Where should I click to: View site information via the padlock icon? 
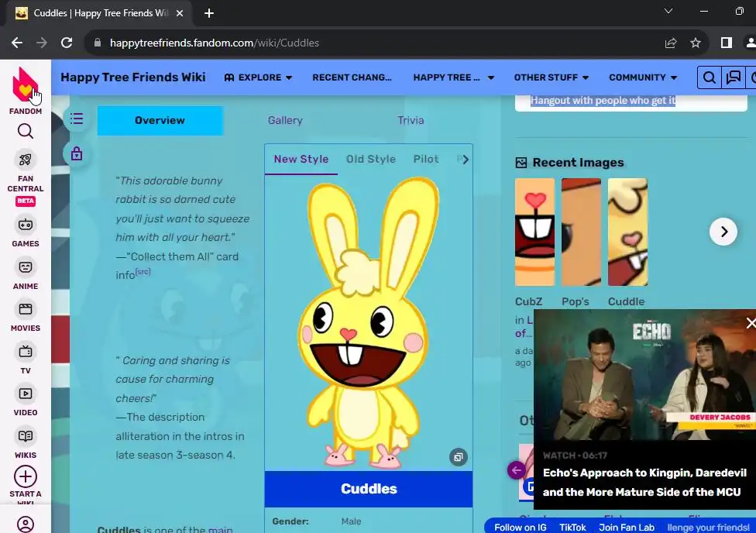[x=98, y=43]
